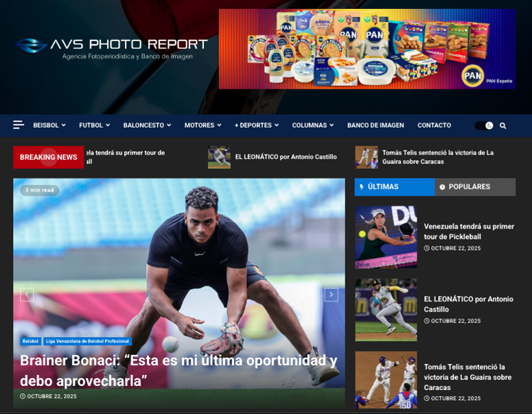532x414 pixels.
Task: Expand the FUTBOL dropdown chevron
Action: [x=108, y=125]
